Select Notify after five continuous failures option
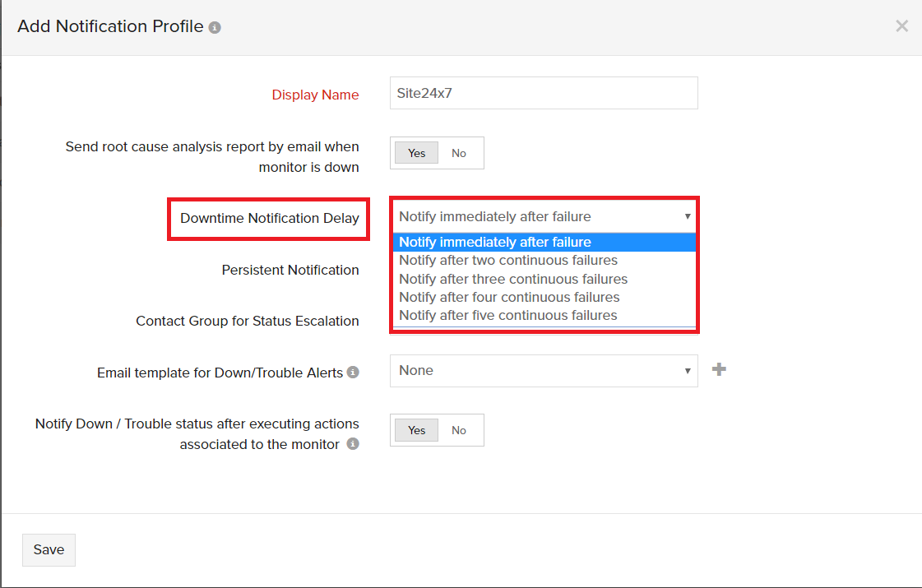 [x=507, y=315]
